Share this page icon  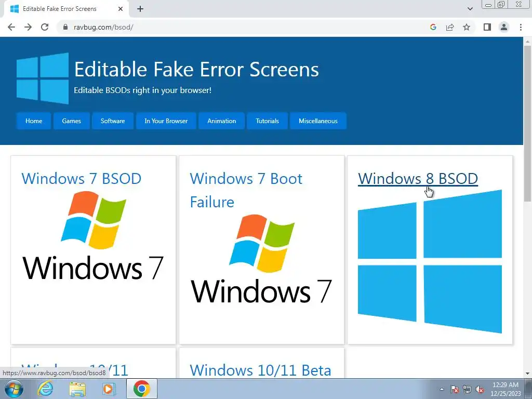click(450, 27)
